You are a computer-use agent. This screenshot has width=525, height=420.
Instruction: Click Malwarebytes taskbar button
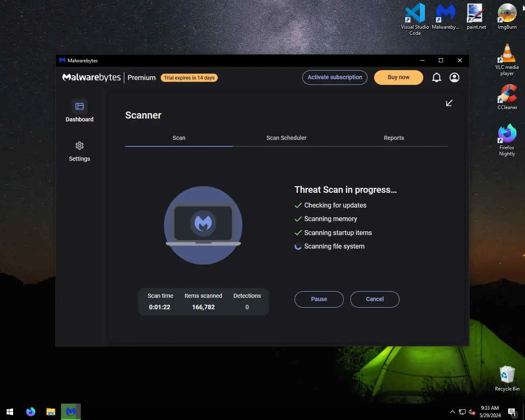coord(71,411)
